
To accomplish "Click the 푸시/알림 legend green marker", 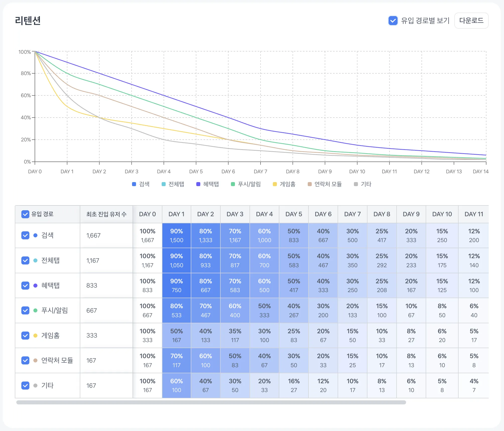I will [x=233, y=184].
